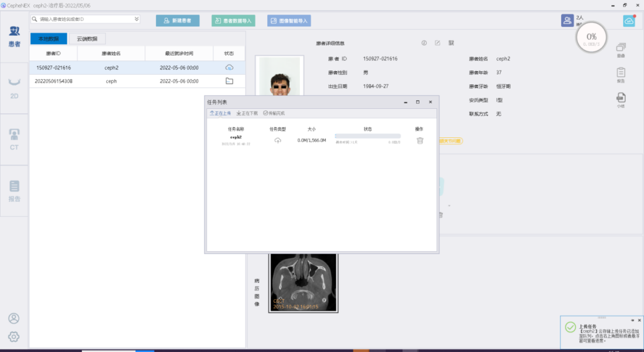Pin the 上传任务 notification popup
Screen dimensions: 644x352
(x=633, y=321)
